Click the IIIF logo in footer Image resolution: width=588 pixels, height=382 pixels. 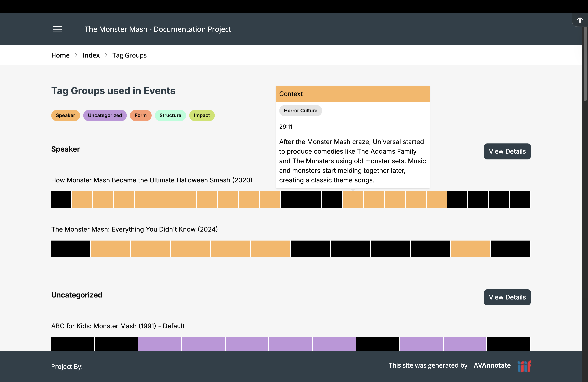[524, 366]
